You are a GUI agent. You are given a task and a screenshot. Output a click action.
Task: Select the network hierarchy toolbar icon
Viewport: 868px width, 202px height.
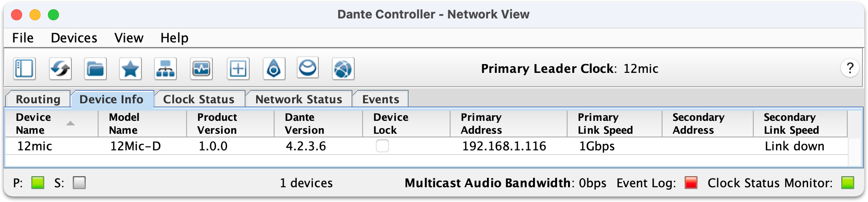coord(165,69)
